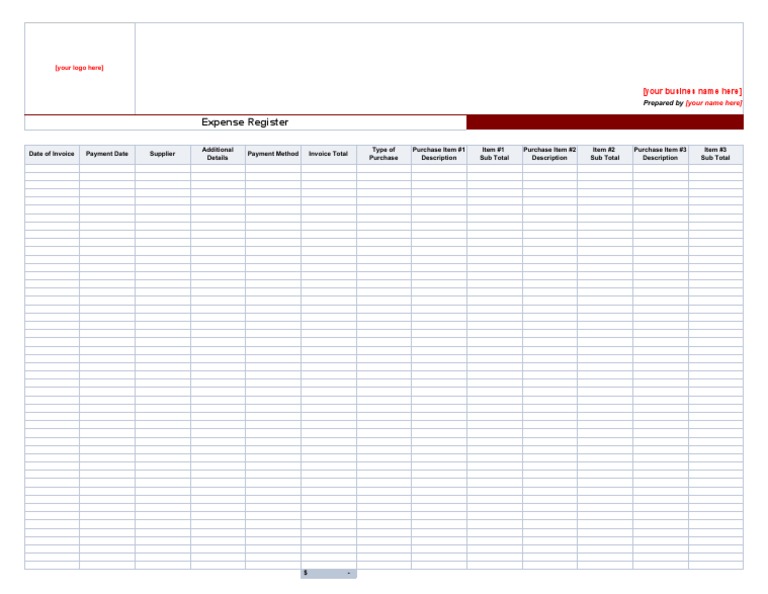The height and width of the screenshot is (594, 768).
Task: Select the Type of Purchase column header
Action: (384, 154)
